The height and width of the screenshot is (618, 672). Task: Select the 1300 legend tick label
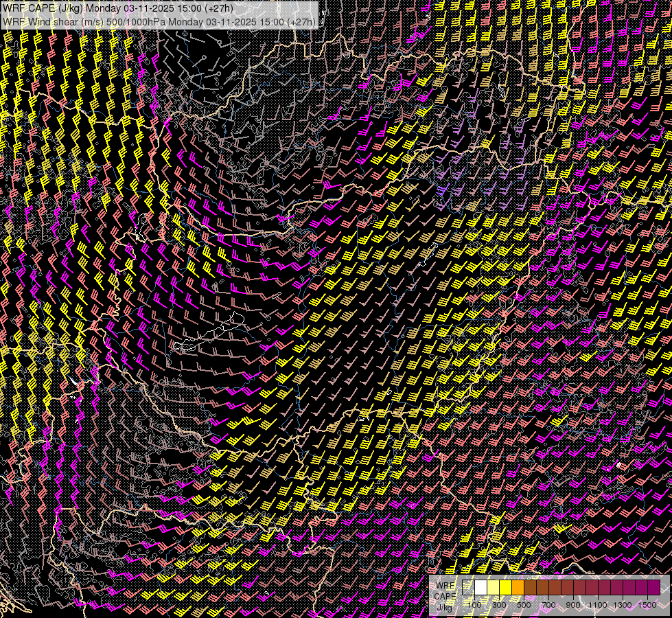[623, 604]
